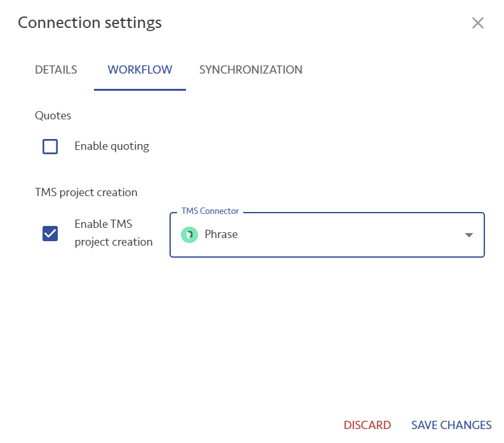Viewport: 504px width, 443px height.
Task: Uncheck the Enable TMS project creation checkbox
Action: tap(50, 234)
